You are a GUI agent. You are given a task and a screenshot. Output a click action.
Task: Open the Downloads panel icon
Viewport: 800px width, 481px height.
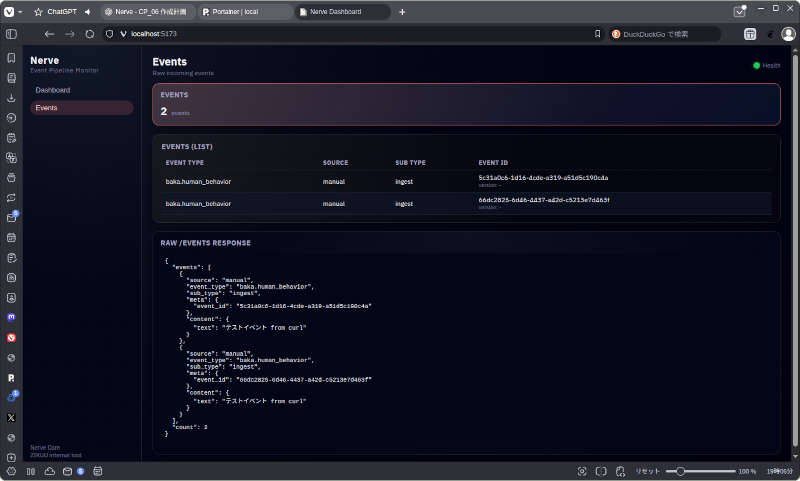[11, 98]
